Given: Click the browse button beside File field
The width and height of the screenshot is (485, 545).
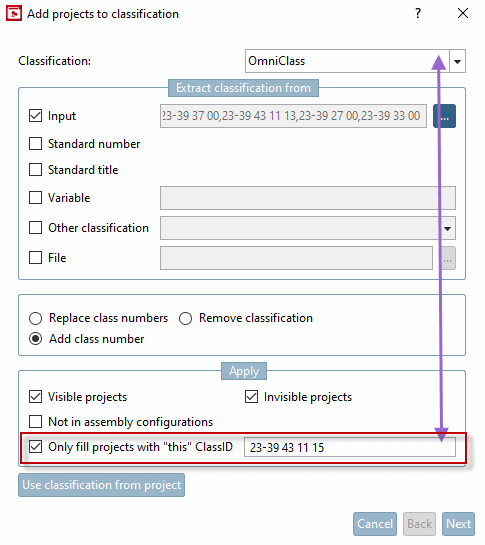Looking at the screenshot, I should point(448,258).
